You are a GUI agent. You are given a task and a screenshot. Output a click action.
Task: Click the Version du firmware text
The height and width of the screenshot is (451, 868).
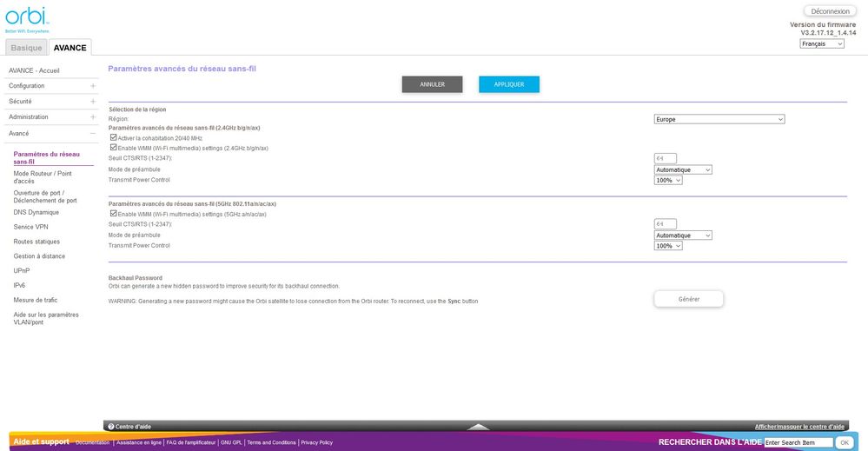click(x=823, y=24)
